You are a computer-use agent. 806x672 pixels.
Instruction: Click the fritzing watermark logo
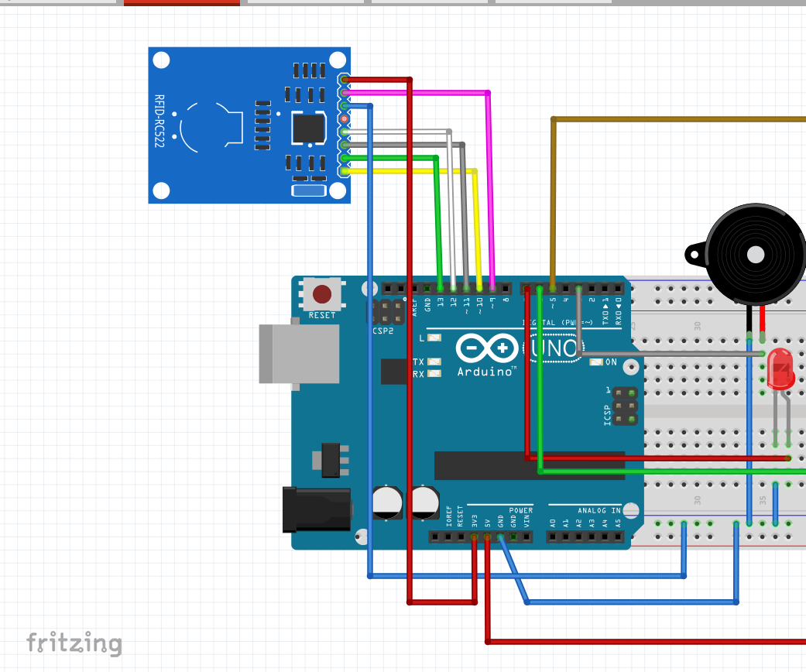(x=74, y=643)
